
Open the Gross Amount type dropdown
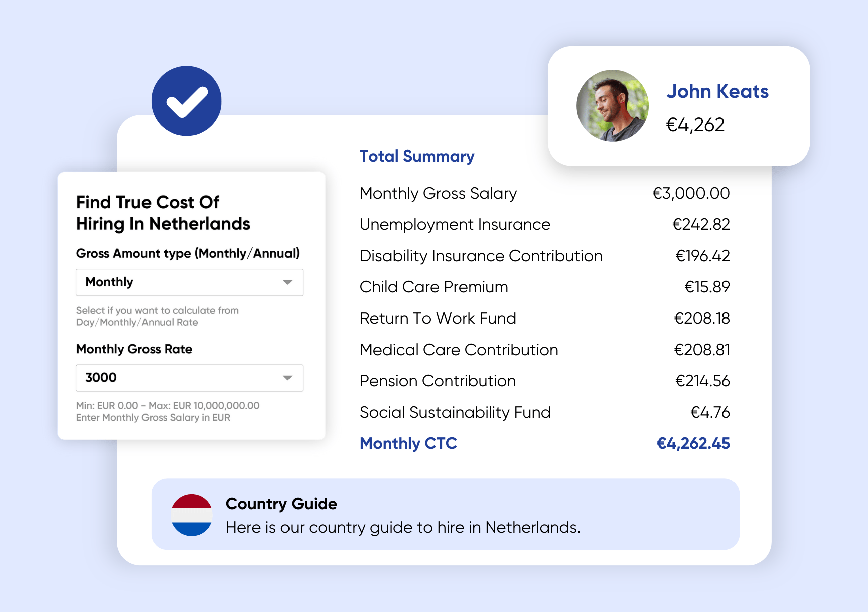189,282
